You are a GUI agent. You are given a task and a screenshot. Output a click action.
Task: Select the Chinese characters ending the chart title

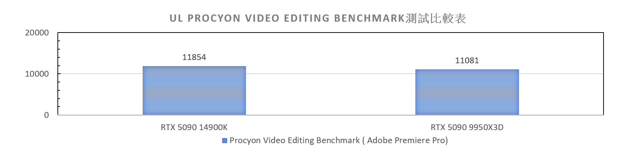pyautogui.click(x=436, y=18)
